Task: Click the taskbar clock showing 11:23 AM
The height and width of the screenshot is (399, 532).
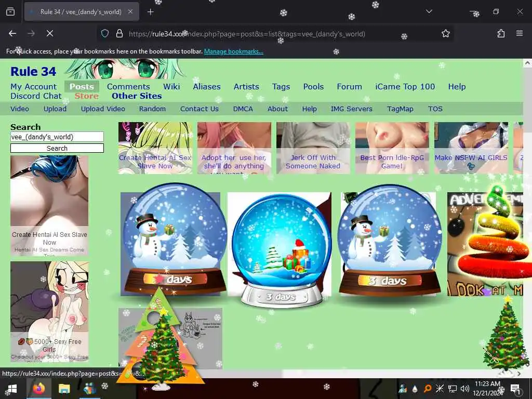Action: pyautogui.click(x=487, y=389)
